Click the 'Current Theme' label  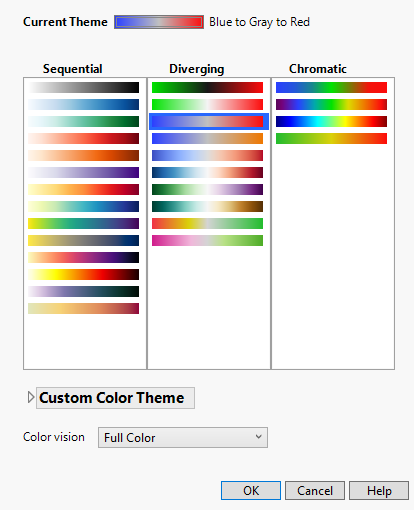tap(65, 22)
